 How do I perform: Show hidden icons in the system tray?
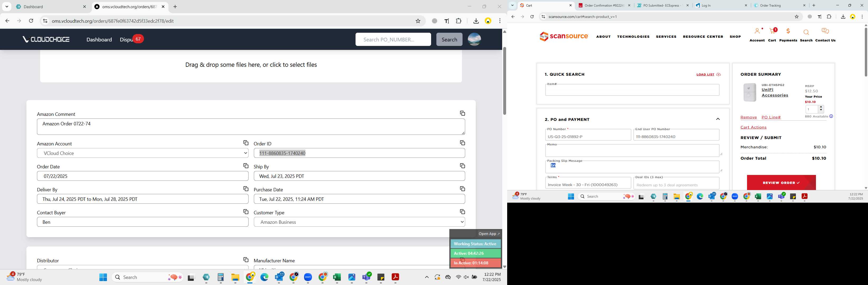point(427,277)
